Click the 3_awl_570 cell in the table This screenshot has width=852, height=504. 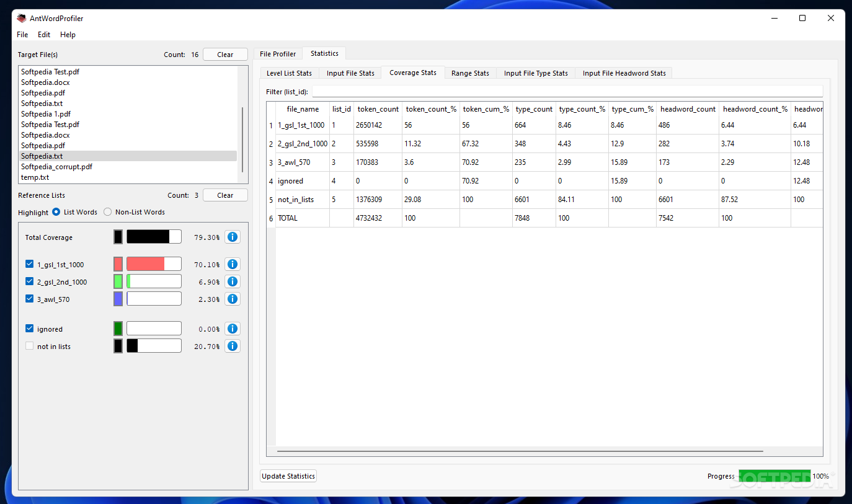coord(303,162)
